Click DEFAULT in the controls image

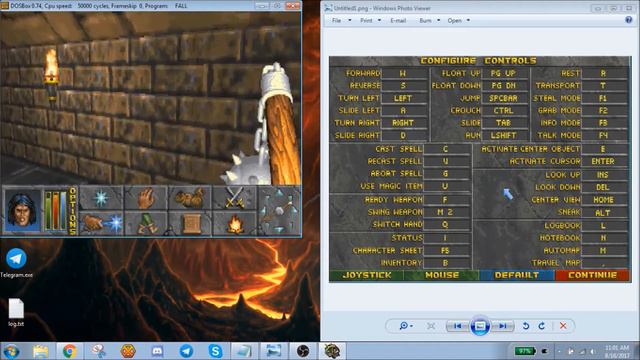click(x=517, y=276)
